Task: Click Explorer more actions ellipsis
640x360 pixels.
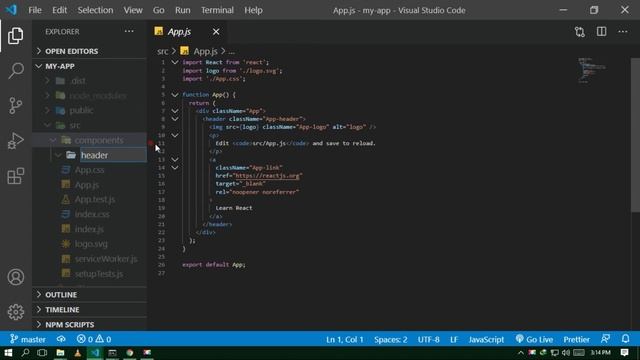Action: click(129, 31)
